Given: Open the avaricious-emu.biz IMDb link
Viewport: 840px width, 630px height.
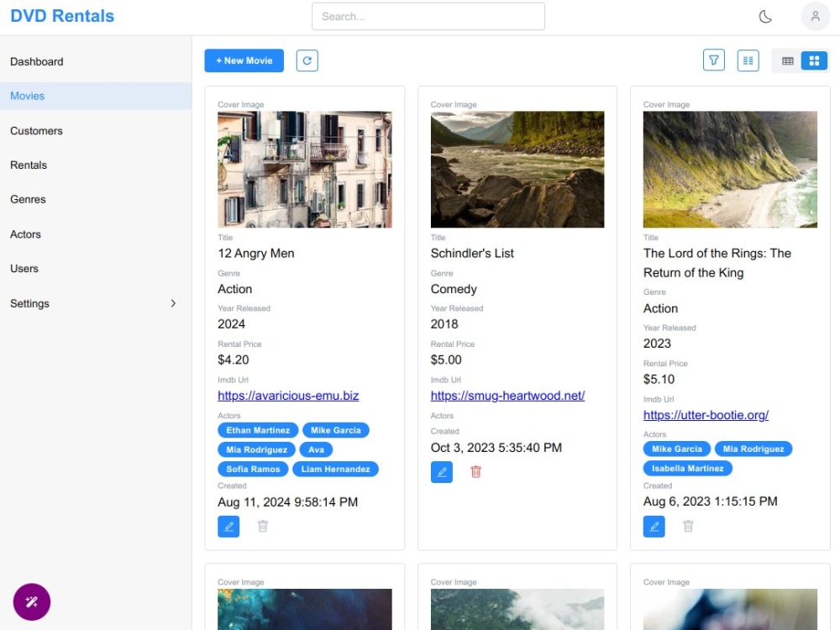Looking at the screenshot, I should click(x=288, y=396).
